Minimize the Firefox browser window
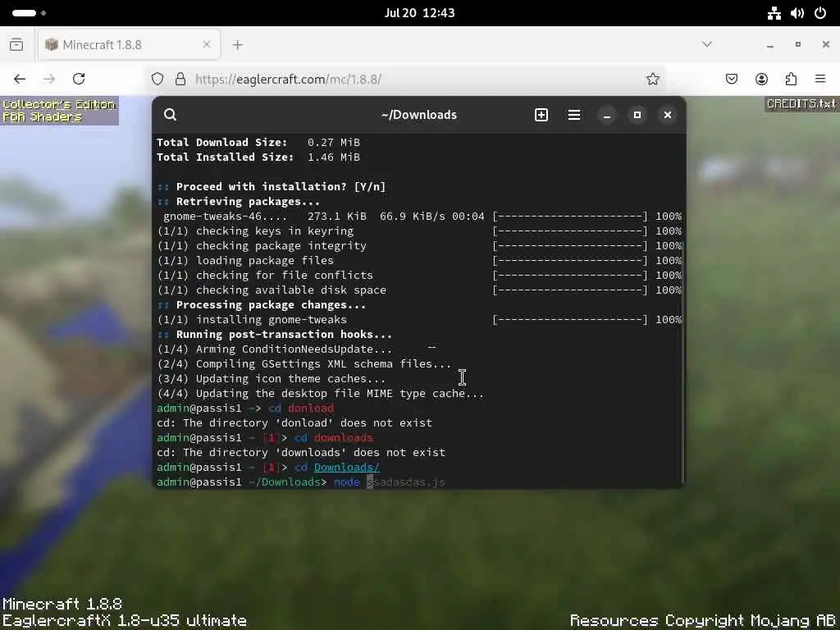This screenshot has width=840, height=630. tap(770, 45)
